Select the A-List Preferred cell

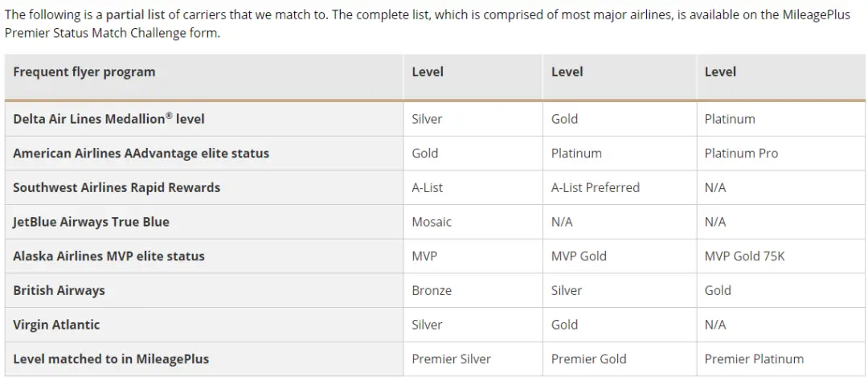point(596,187)
